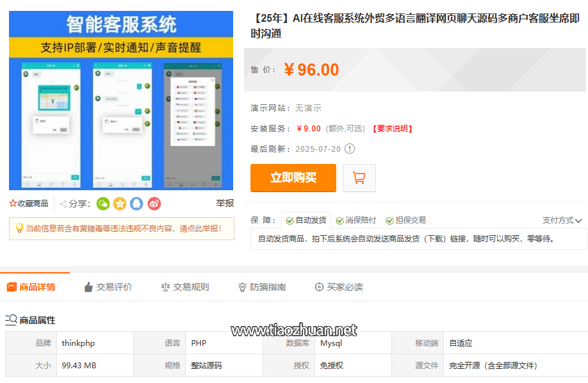Click the 举报 report link
The image size is (588, 383).
pyautogui.click(x=225, y=203)
